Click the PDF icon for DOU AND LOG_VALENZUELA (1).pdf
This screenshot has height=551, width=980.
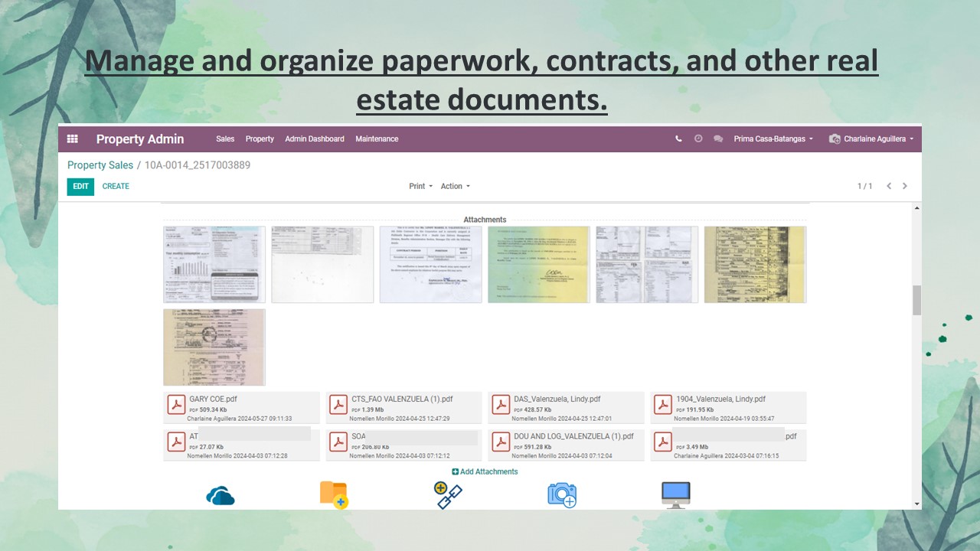click(501, 442)
